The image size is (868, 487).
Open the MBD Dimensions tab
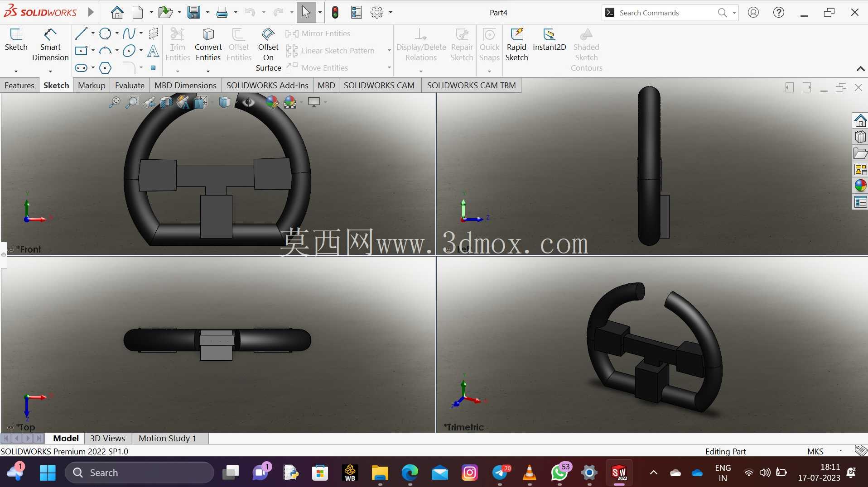(185, 85)
